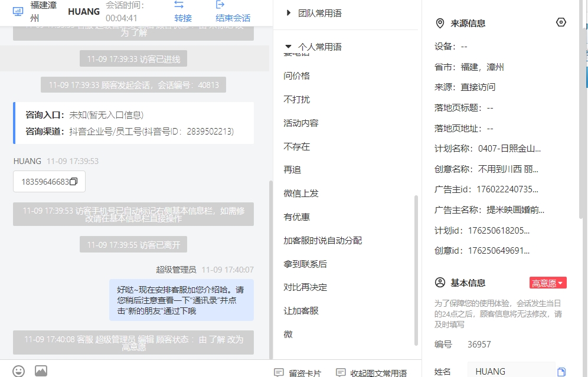Click the monitor device icon beside 福建漳州
This screenshot has width=588, height=377.
[x=18, y=12]
